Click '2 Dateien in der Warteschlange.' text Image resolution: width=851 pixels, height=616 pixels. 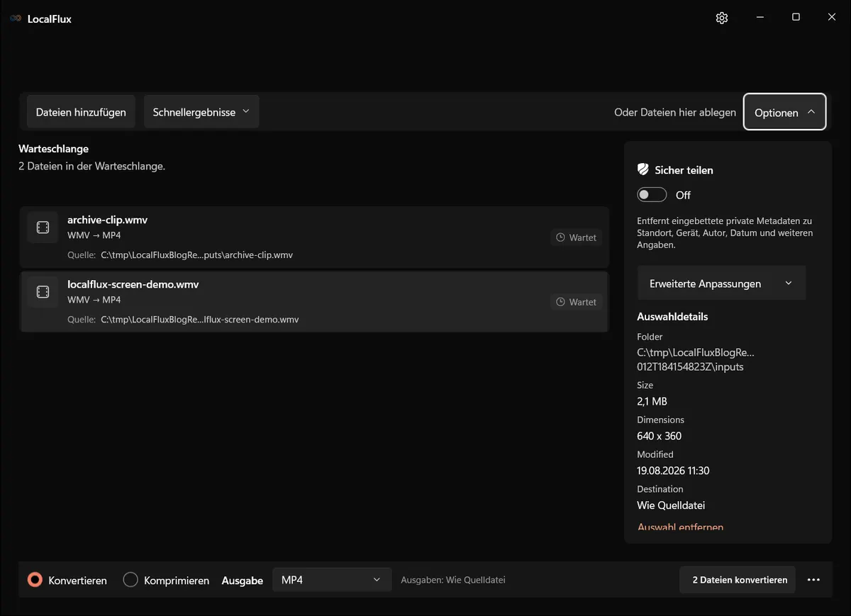click(x=91, y=167)
